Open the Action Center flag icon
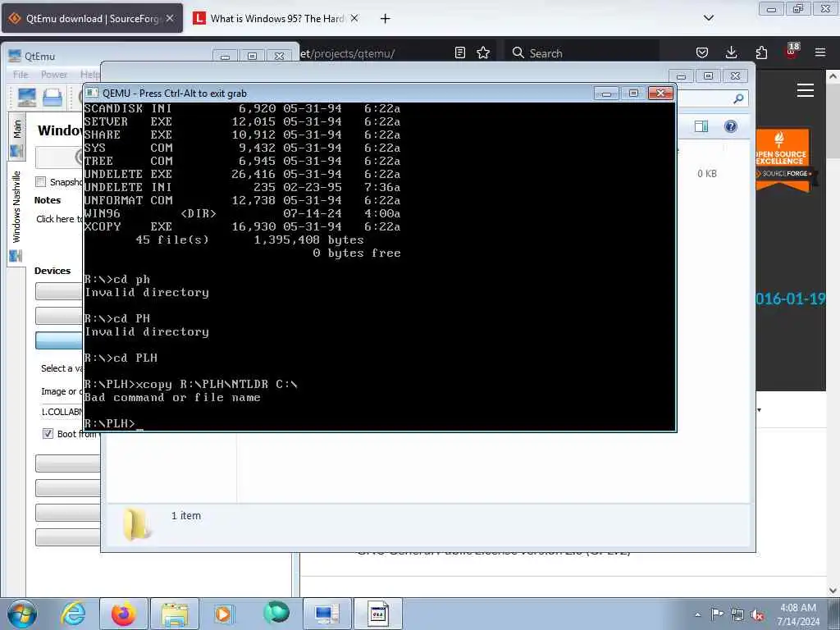Screen dimensions: 840x630 click(717, 614)
